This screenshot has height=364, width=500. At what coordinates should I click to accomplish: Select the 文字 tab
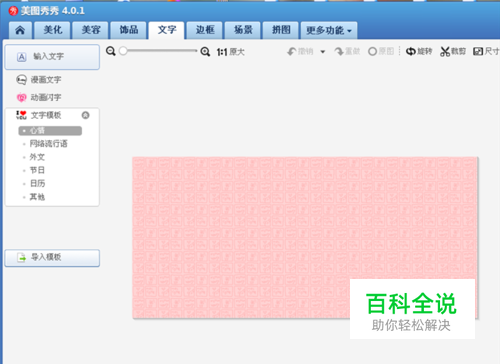166,30
